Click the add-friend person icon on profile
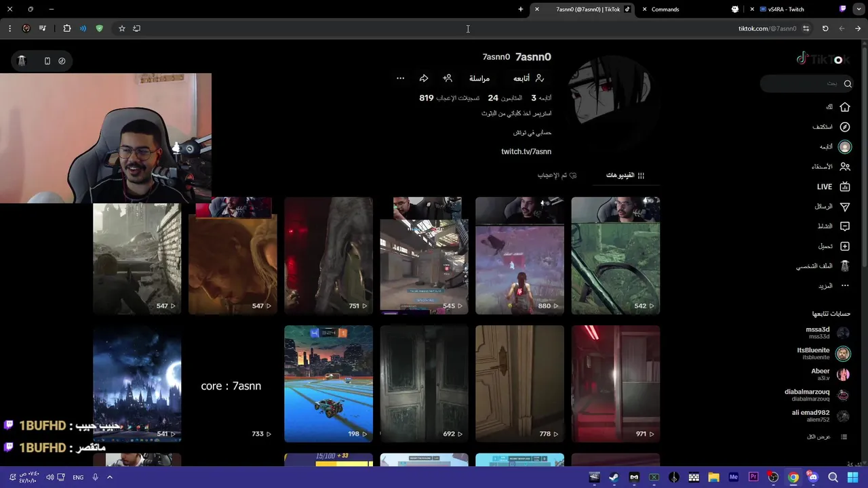 click(448, 79)
